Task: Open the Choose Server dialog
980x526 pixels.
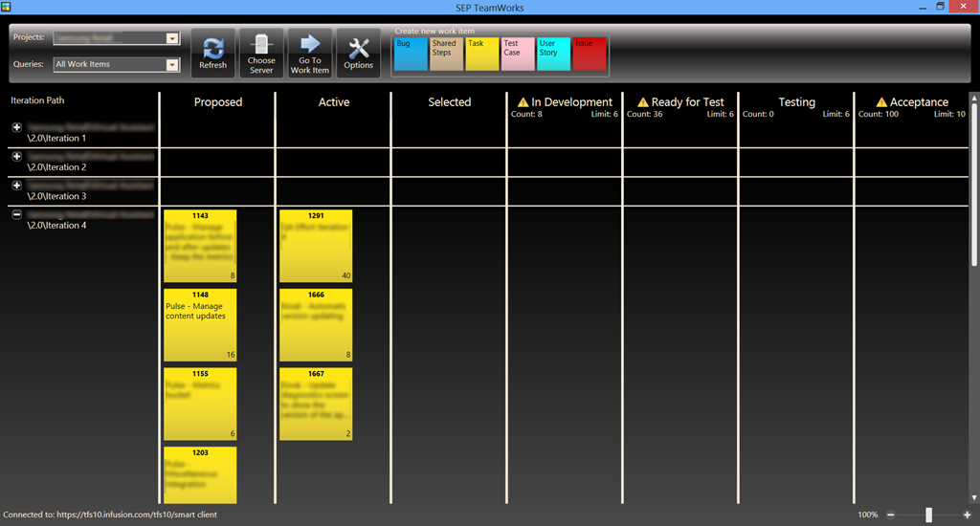Action: tap(261, 54)
